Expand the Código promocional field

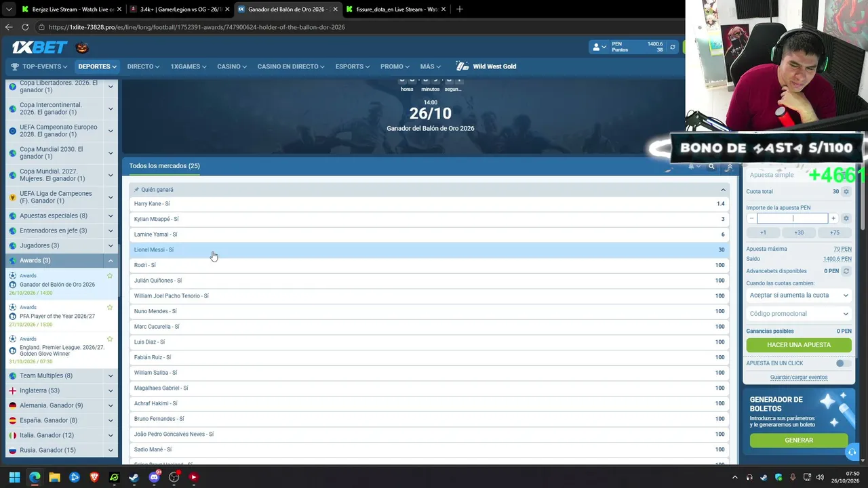pyautogui.click(x=799, y=314)
